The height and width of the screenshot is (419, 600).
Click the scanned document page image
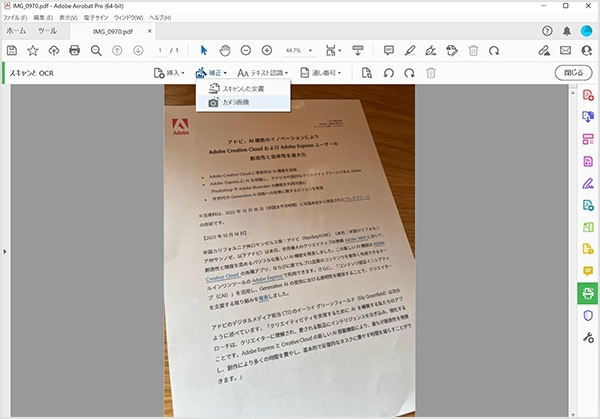(x=289, y=250)
